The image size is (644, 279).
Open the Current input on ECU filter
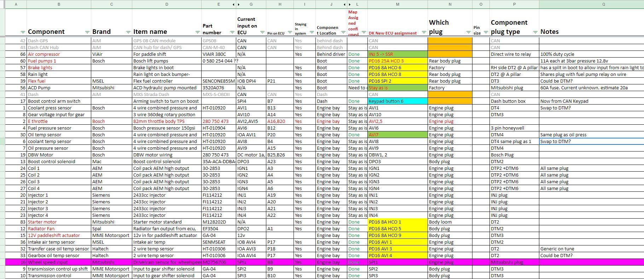coord(262,32)
